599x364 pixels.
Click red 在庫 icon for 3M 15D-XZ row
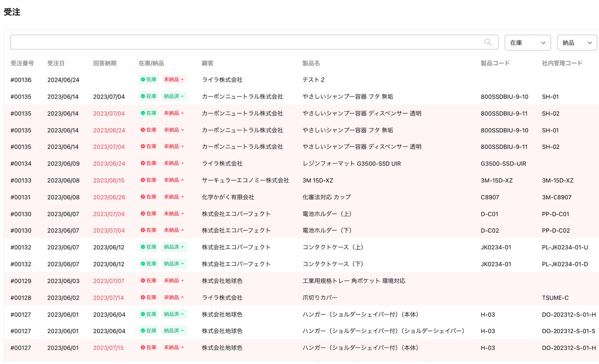click(143, 180)
